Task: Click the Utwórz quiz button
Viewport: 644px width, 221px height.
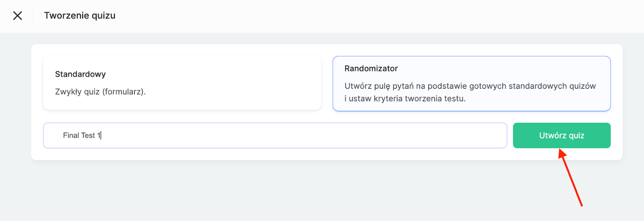Action: click(x=561, y=135)
